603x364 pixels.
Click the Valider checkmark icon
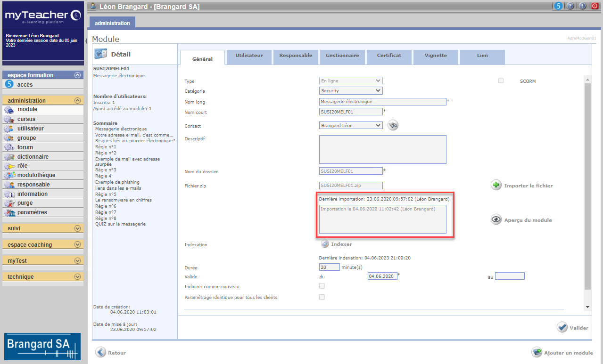tap(562, 327)
